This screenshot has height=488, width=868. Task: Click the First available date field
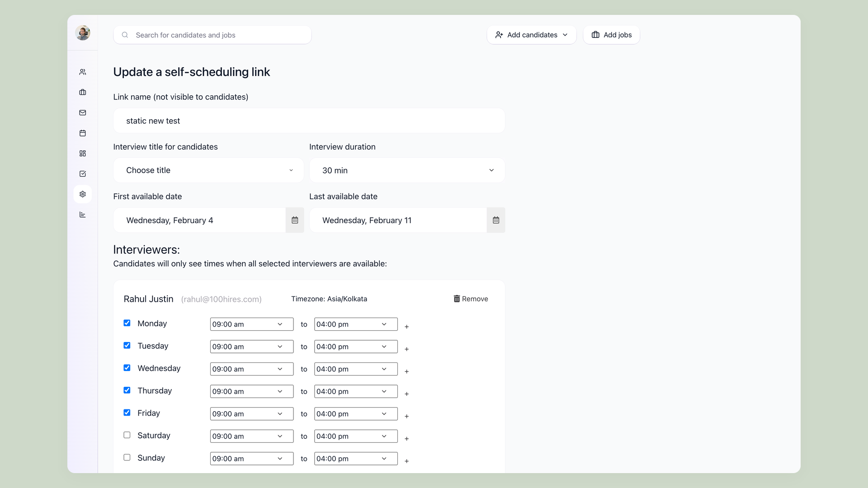click(x=199, y=220)
